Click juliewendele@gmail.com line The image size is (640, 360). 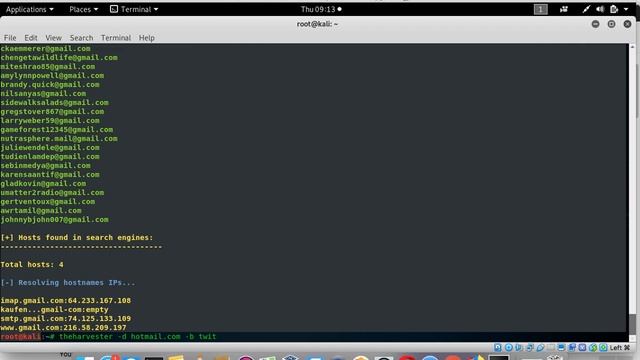(x=50, y=147)
